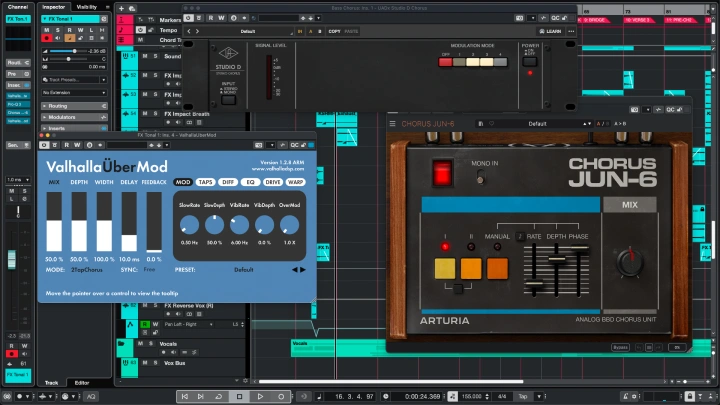Open the Chorus JUN-6 hamburger menu
The width and height of the screenshot is (720, 405).
pyautogui.click(x=393, y=124)
